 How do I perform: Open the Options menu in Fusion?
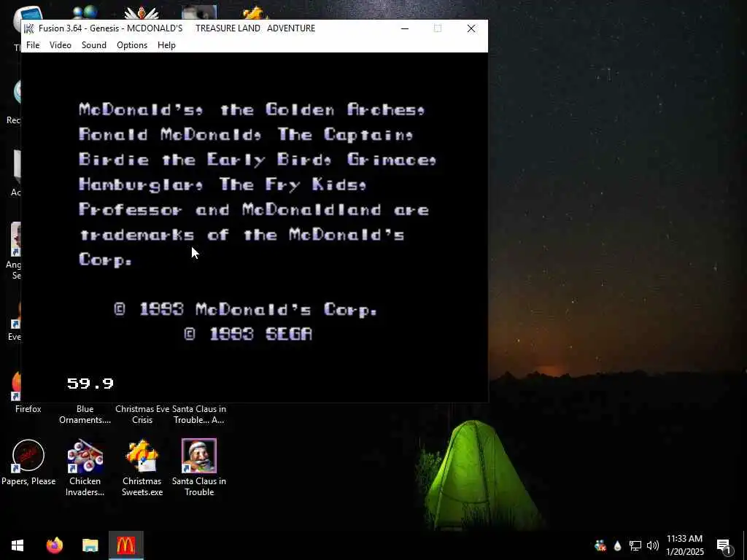pyautogui.click(x=132, y=44)
